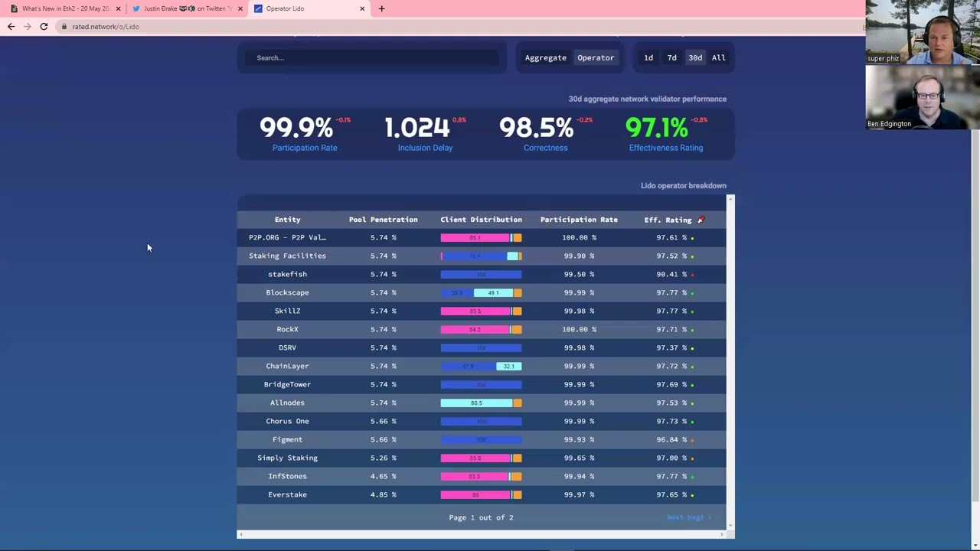The height and width of the screenshot is (551, 980).
Task: Open the BridgeTower entity
Action: pos(287,384)
